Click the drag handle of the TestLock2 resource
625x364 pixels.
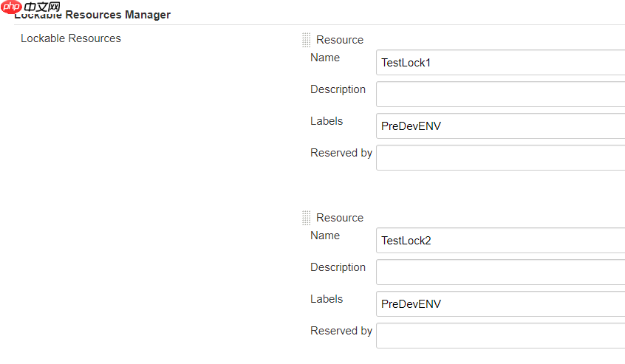point(306,218)
